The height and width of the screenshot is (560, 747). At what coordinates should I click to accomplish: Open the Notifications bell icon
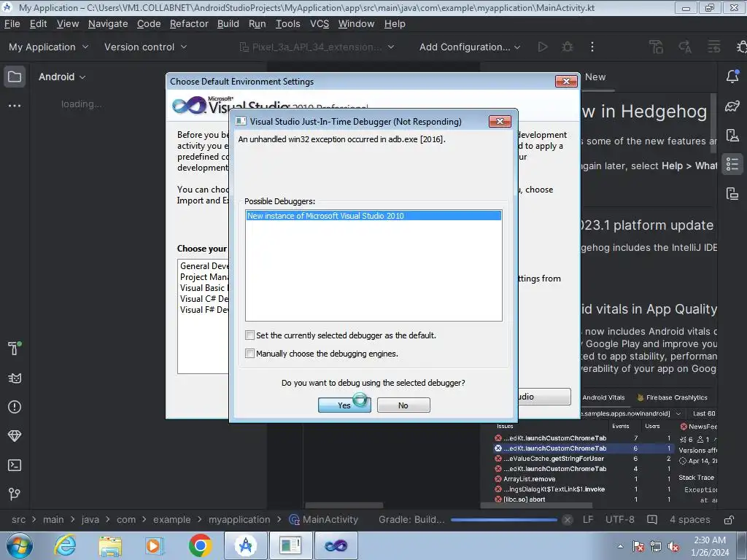pyautogui.click(x=732, y=76)
